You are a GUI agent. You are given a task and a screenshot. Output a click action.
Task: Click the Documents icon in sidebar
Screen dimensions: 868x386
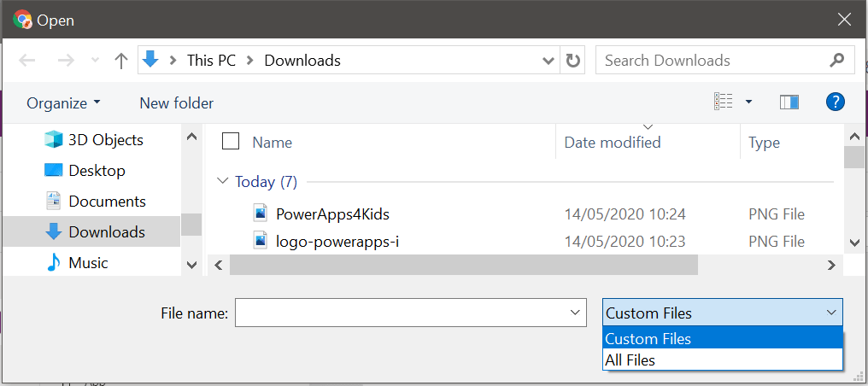(53, 201)
